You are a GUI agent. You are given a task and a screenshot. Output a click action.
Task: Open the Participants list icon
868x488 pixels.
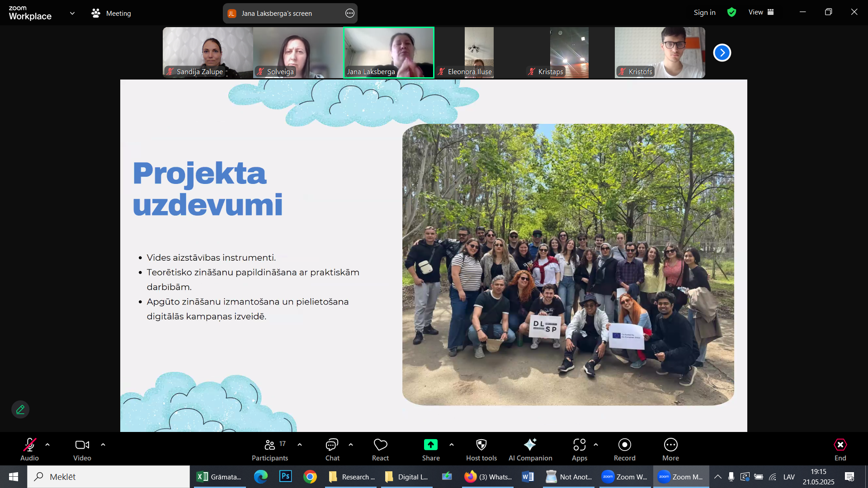(269, 445)
